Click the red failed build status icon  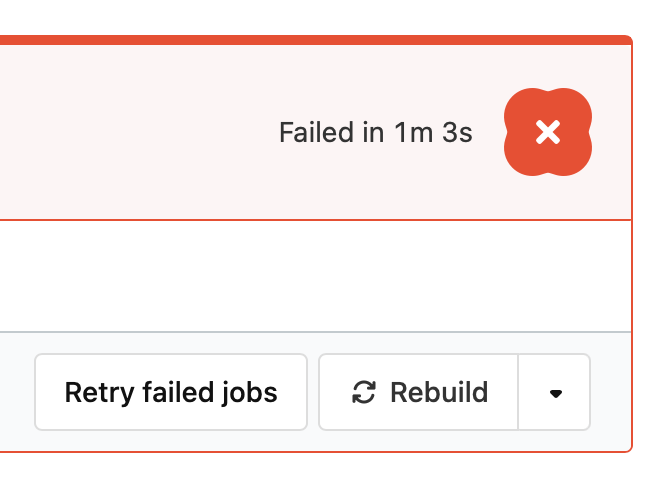tap(548, 132)
